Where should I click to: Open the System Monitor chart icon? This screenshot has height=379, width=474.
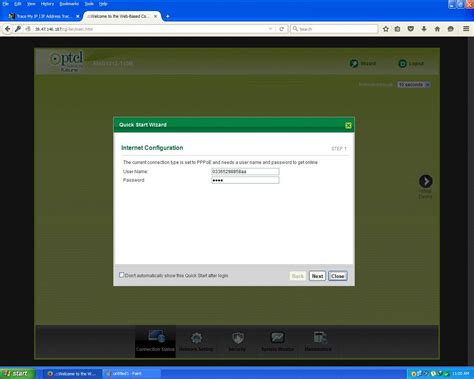(x=277, y=338)
